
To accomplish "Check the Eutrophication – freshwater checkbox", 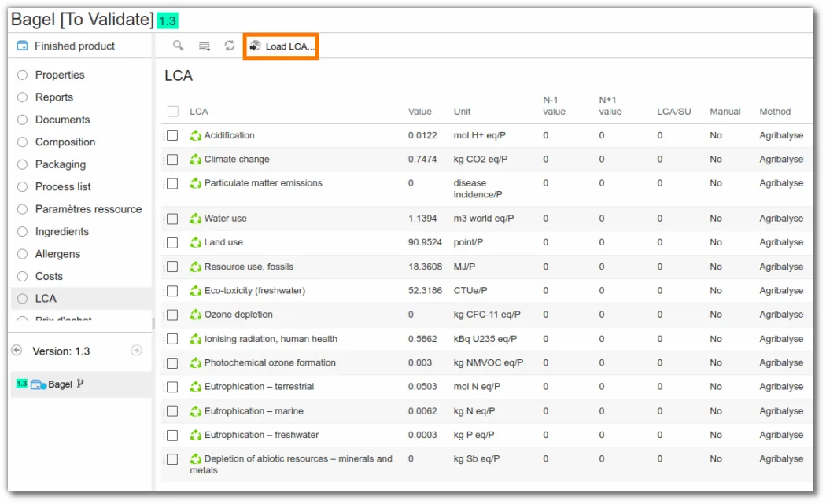I will coord(172,435).
